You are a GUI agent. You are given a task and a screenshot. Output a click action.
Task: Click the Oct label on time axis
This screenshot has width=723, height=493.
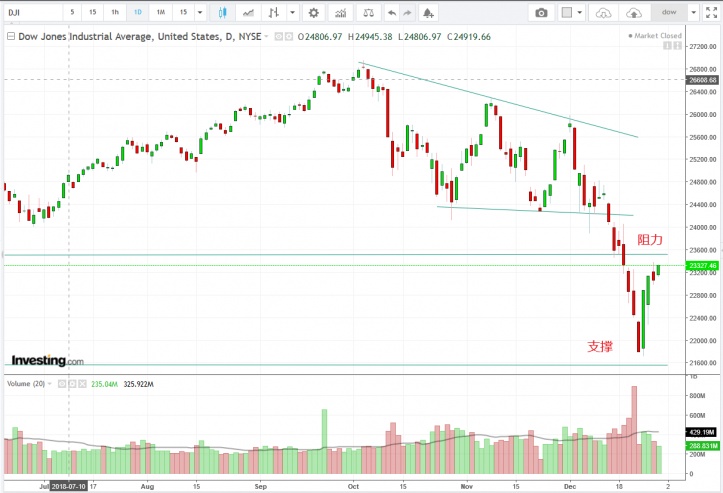tap(353, 486)
